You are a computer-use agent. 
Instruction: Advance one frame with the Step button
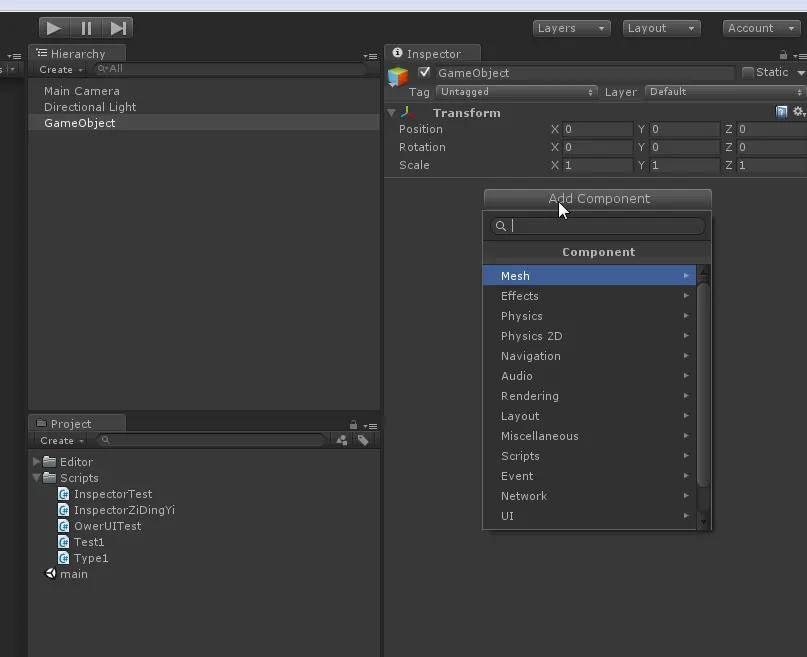click(x=118, y=28)
